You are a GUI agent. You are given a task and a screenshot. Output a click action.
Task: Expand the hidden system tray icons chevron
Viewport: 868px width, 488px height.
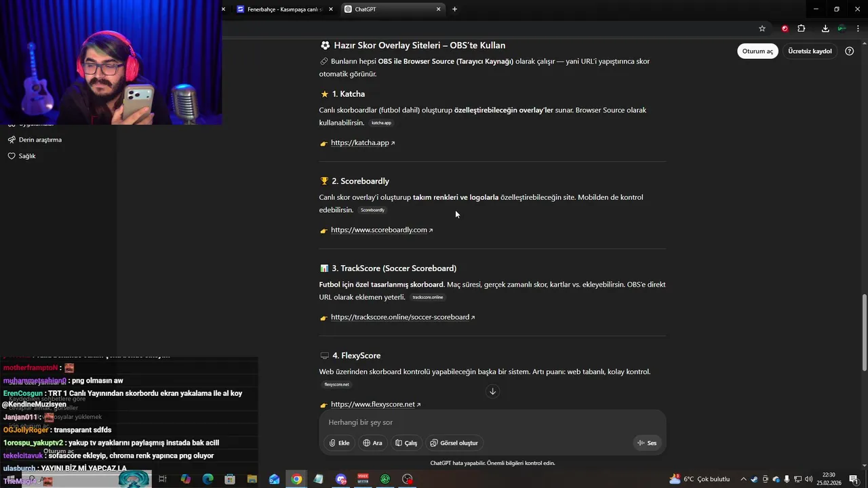pos(743,479)
